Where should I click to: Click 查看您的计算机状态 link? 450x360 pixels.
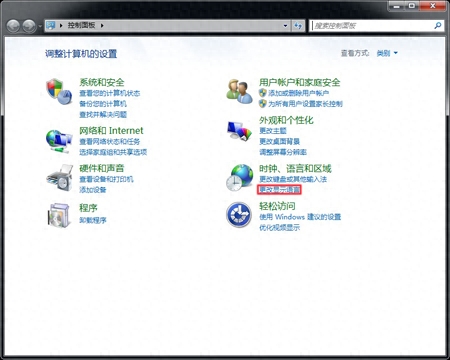tap(110, 93)
